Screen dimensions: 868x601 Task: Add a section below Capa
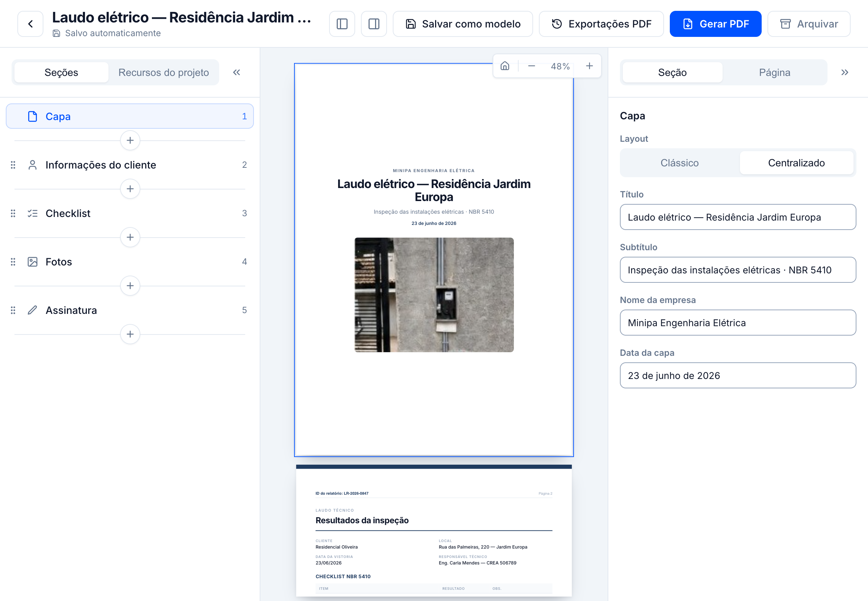130,140
